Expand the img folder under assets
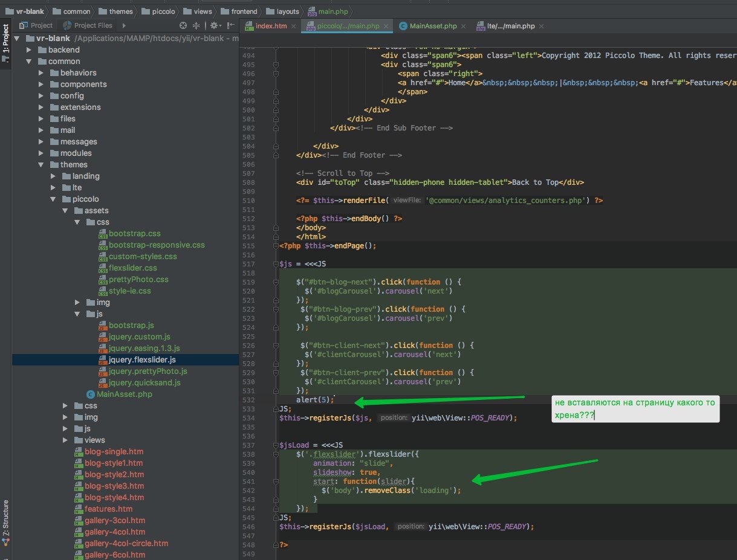The image size is (737, 560). point(77,302)
